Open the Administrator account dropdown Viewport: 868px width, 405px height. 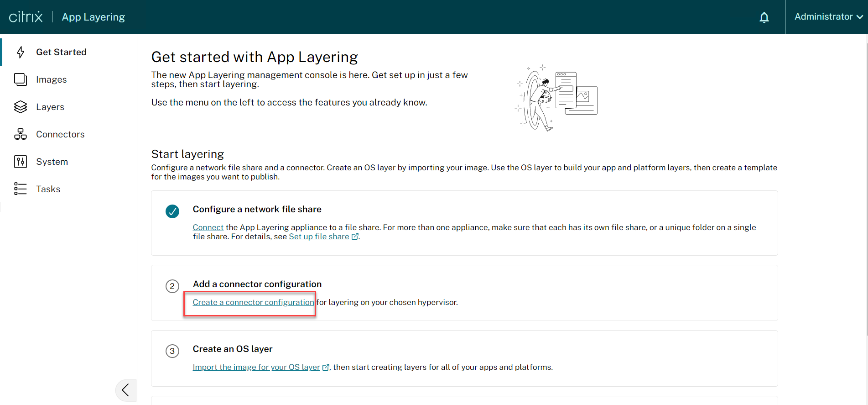tap(828, 17)
